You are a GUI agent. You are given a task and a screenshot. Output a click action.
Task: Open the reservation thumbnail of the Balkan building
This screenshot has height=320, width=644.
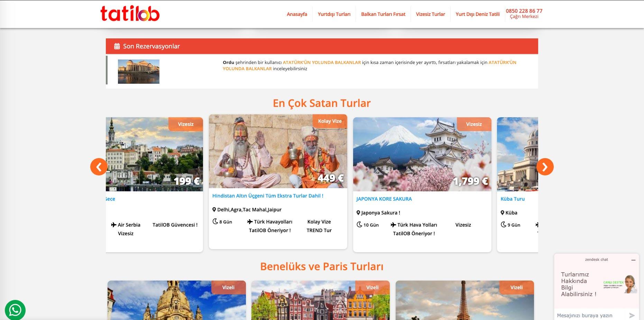click(x=139, y=72)
